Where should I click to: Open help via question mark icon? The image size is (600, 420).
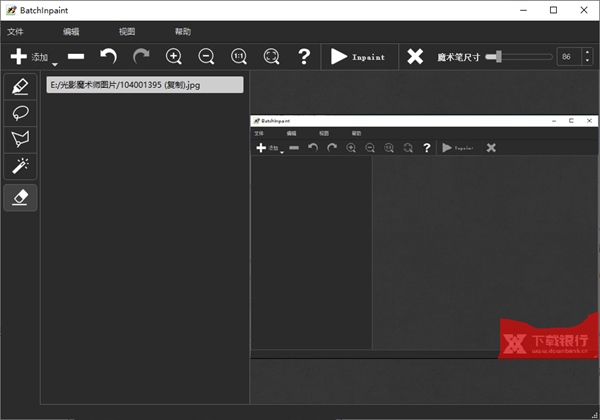[x=304, y=57]
